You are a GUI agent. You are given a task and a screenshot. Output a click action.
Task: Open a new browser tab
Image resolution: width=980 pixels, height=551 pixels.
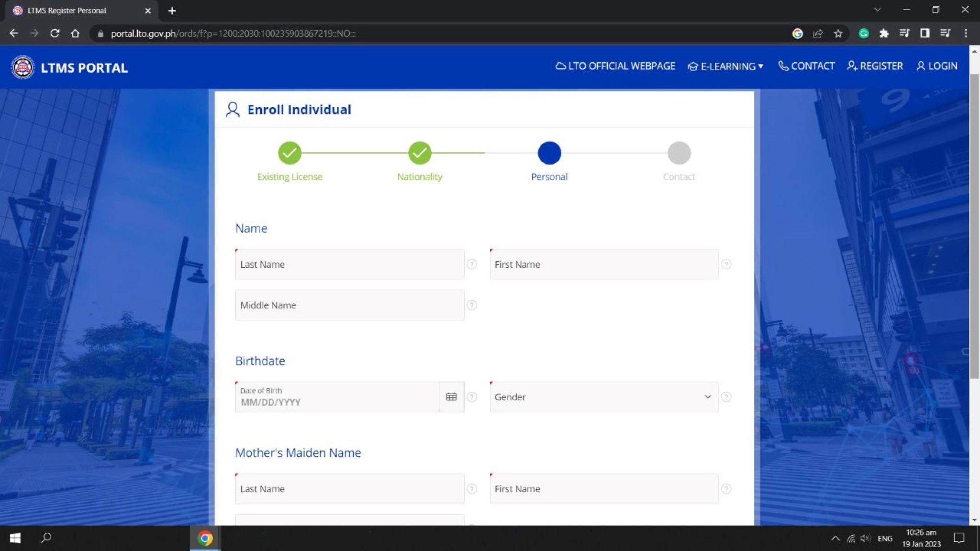pos(172,11)
